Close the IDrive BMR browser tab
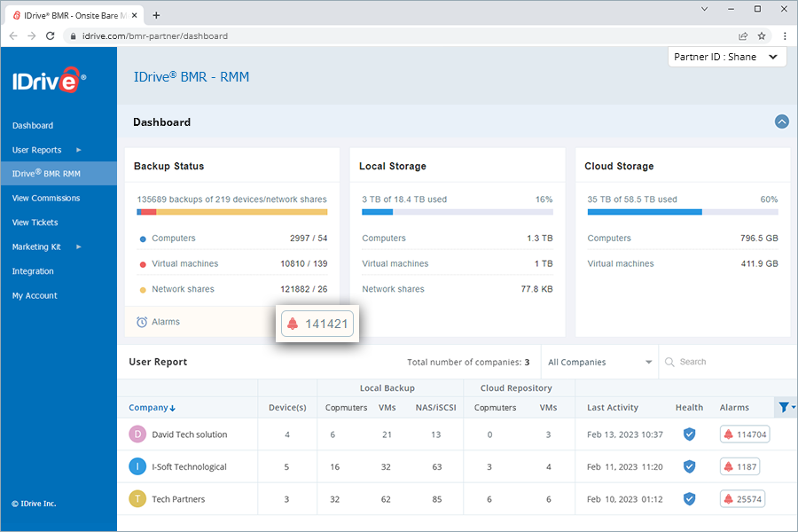Image resolution: width=798 pixels, height=532 pixels. [x=135, y=15]
